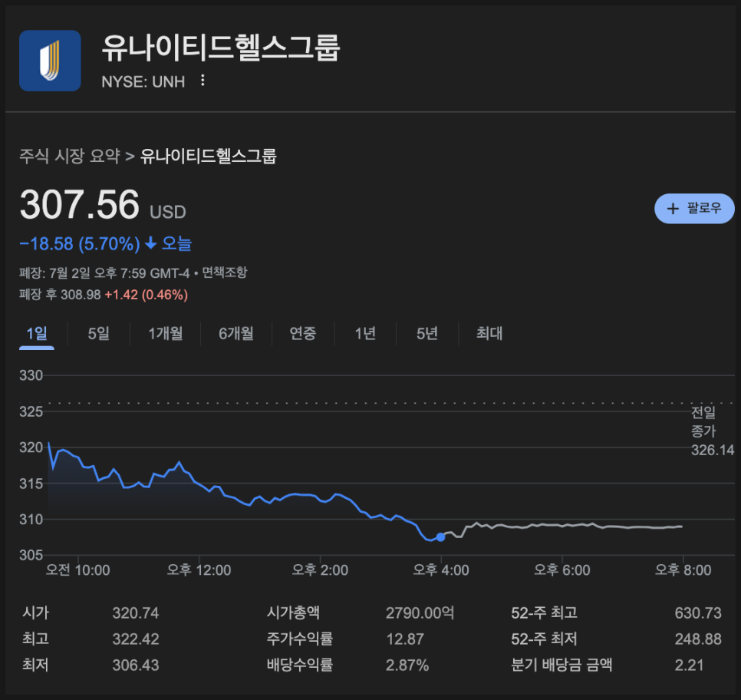
Task: Click the 배당수익률 value 2.87%
Action: click(x=407, y=665)
